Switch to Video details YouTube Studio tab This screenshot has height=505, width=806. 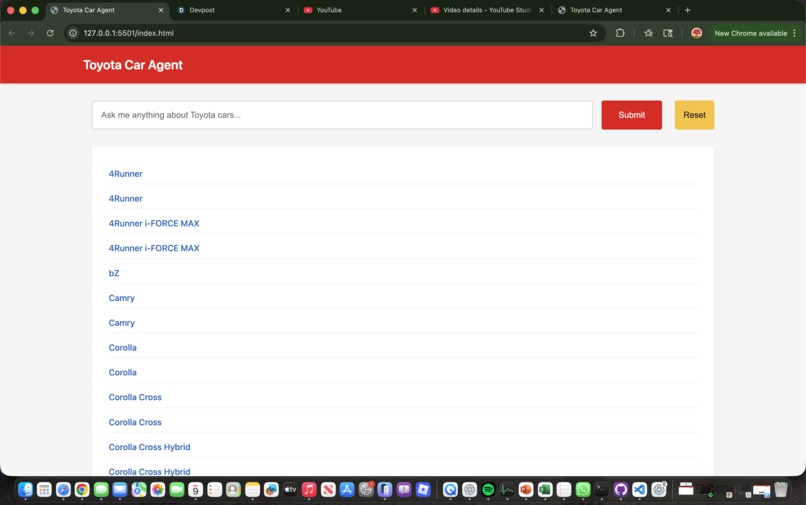tap(487, 10)
